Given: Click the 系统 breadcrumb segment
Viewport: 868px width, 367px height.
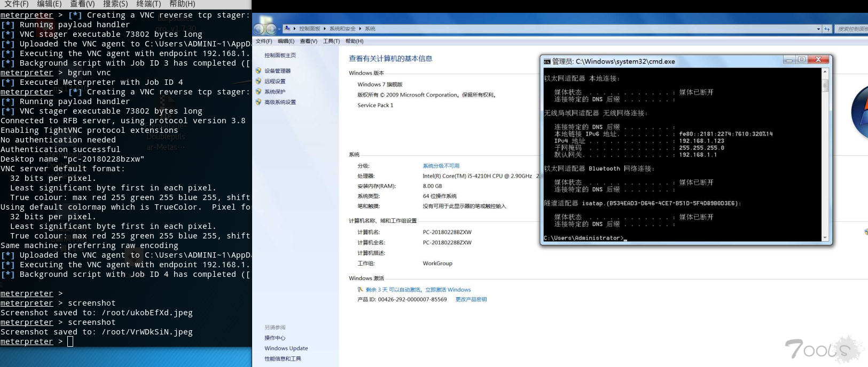Looking at the screenshot, I should coord(370,29).
